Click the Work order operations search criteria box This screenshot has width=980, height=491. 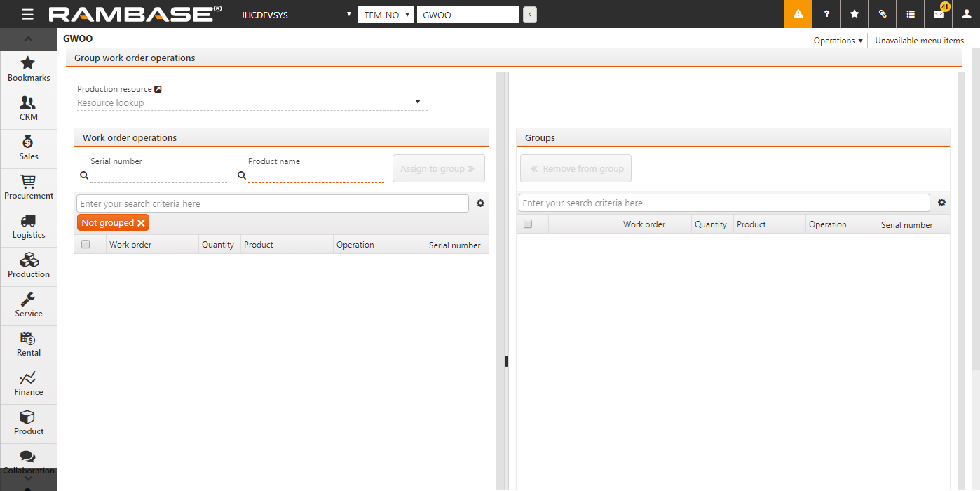[x=273, y=203]
